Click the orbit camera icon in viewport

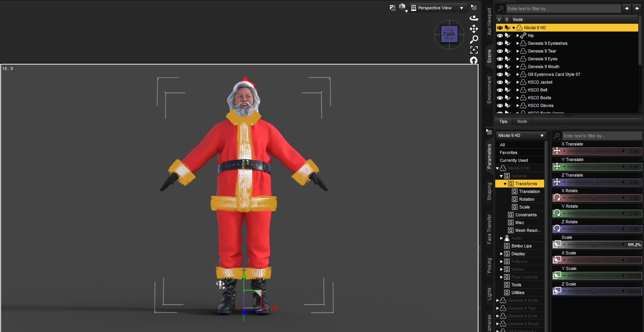474,18
